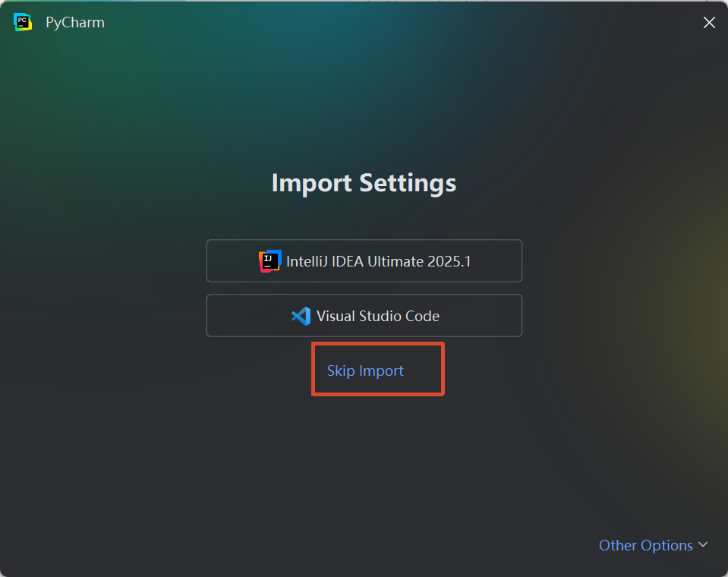Viewport: 728px width, 577px height.
Task: Import settings from IntelliJ IDEA Ultimate 2025.1
Action: [364, 261]
